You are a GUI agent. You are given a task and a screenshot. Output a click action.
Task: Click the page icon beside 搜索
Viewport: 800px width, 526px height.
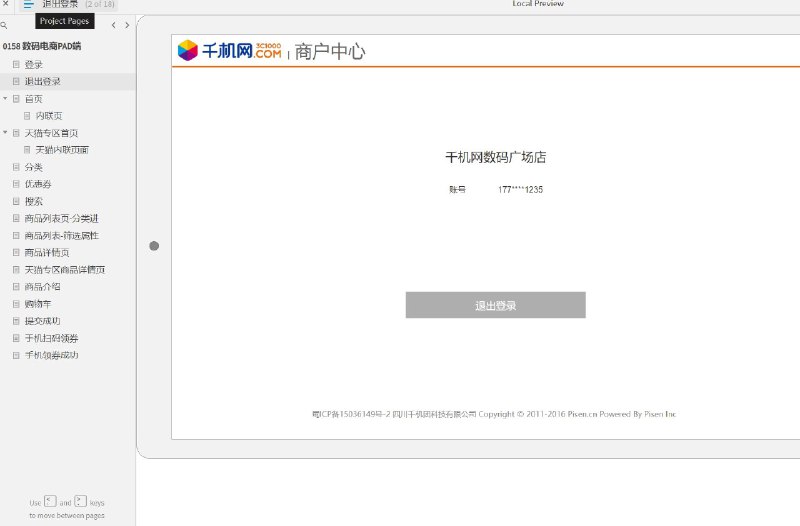click(16, 201)
